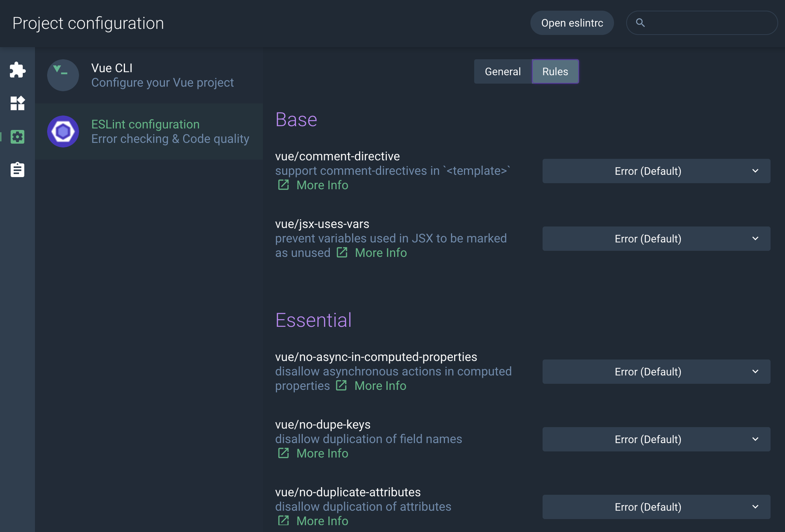
Task: Open the Tasks clipboard icon in sidebar
Action: click(x=17, y=169)
